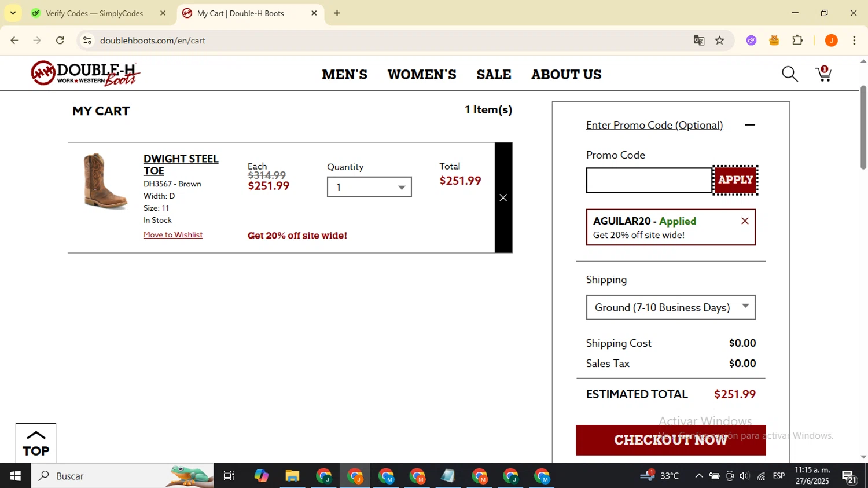The image size is (868, 488).
Task: Switch to Verify Codes SimplyCodes tab
Action: click(94, 13)
